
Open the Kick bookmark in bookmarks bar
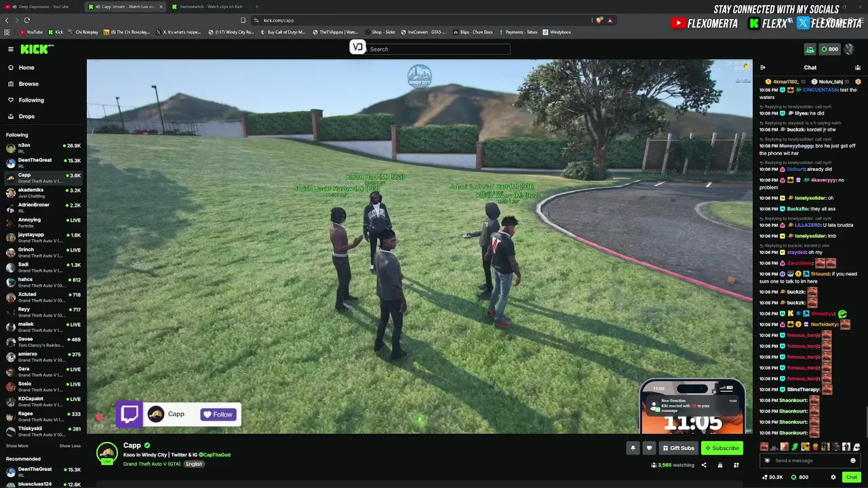[56, 32]
